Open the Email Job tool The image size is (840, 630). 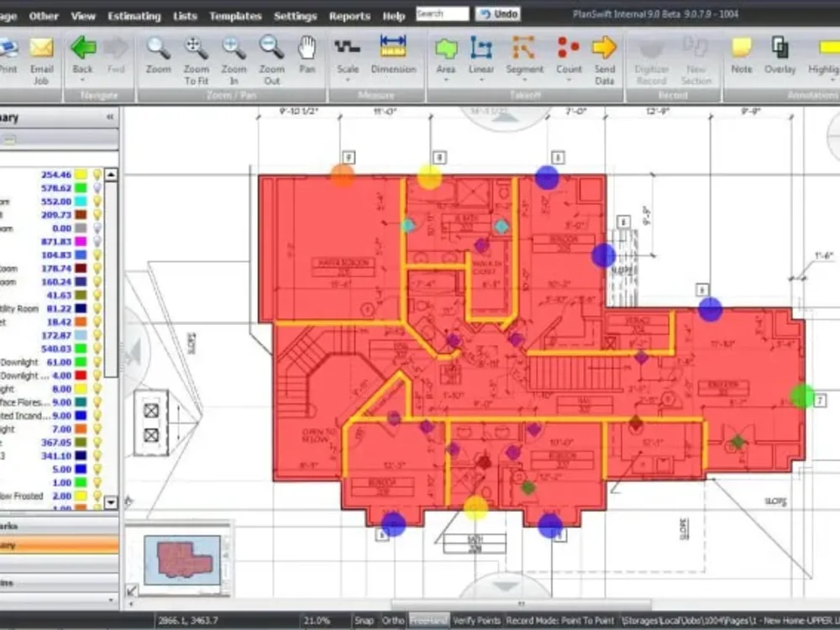(x=41, y=60)
